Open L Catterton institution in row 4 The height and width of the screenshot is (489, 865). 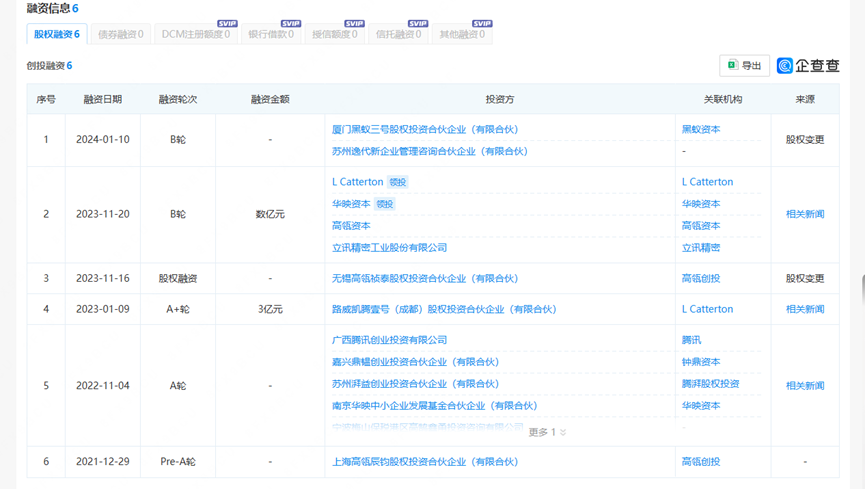[x=707, y=309]
